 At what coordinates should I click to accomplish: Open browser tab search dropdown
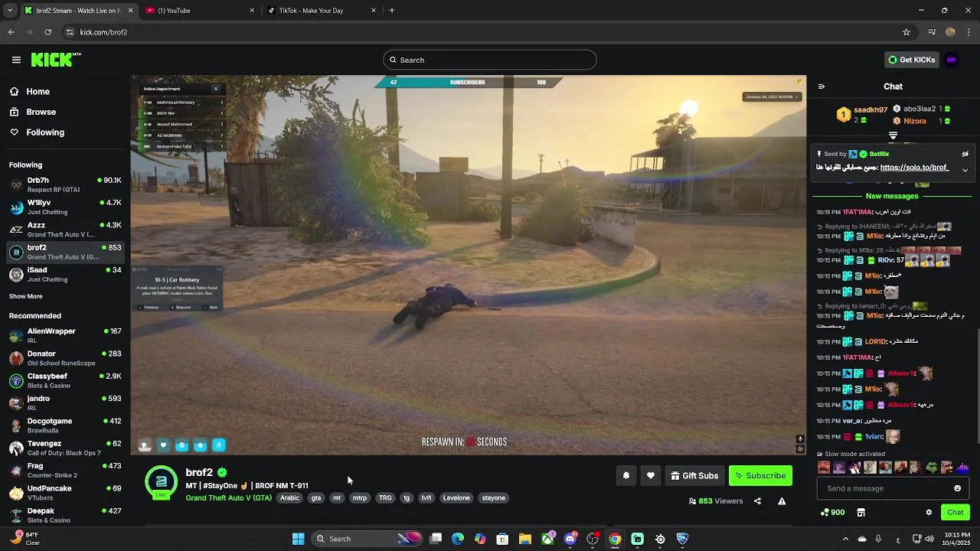click(11, 11)
